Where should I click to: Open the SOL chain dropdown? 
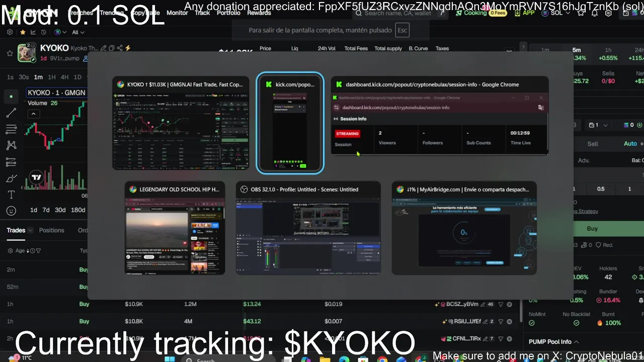coord(556,13)
